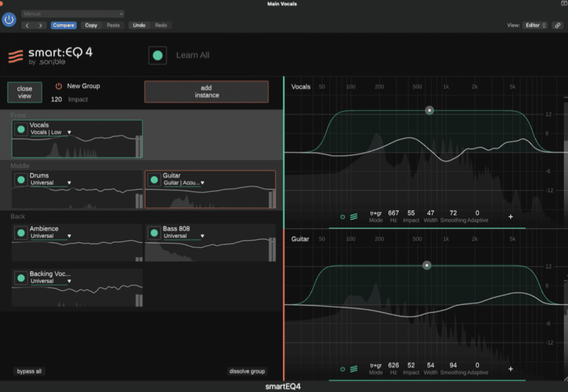
Task: Click the bypass all button
Action: (x=29, y=371)
